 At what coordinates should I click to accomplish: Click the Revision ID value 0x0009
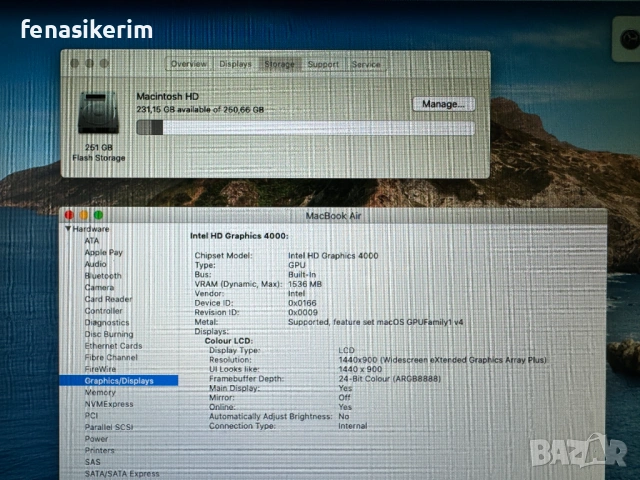(x=303, y=312)
